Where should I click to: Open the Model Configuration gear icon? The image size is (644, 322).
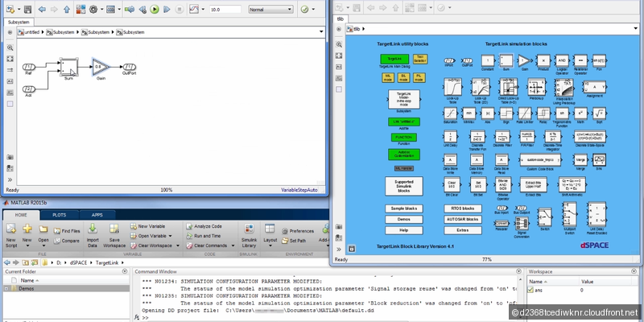[x=94, y=10]
